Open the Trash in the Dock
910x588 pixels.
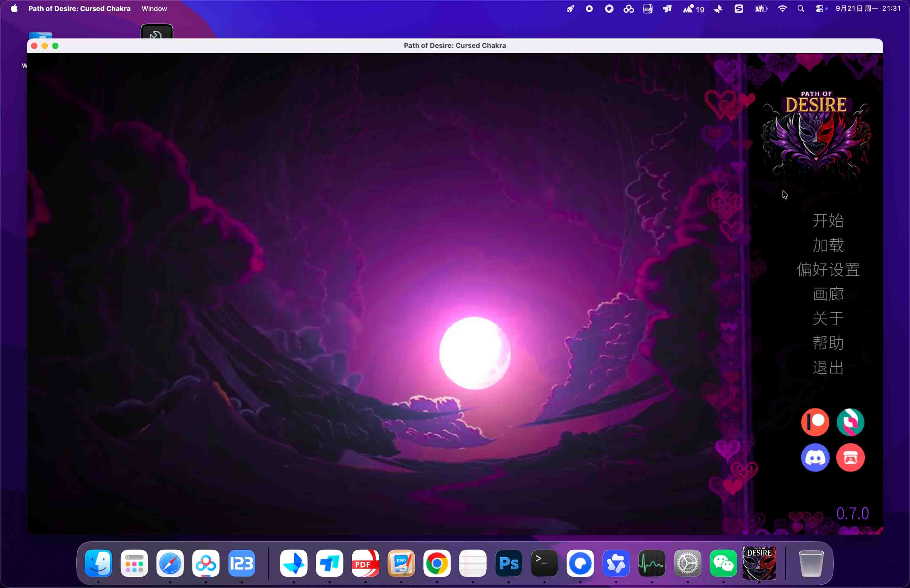point(811,563)
